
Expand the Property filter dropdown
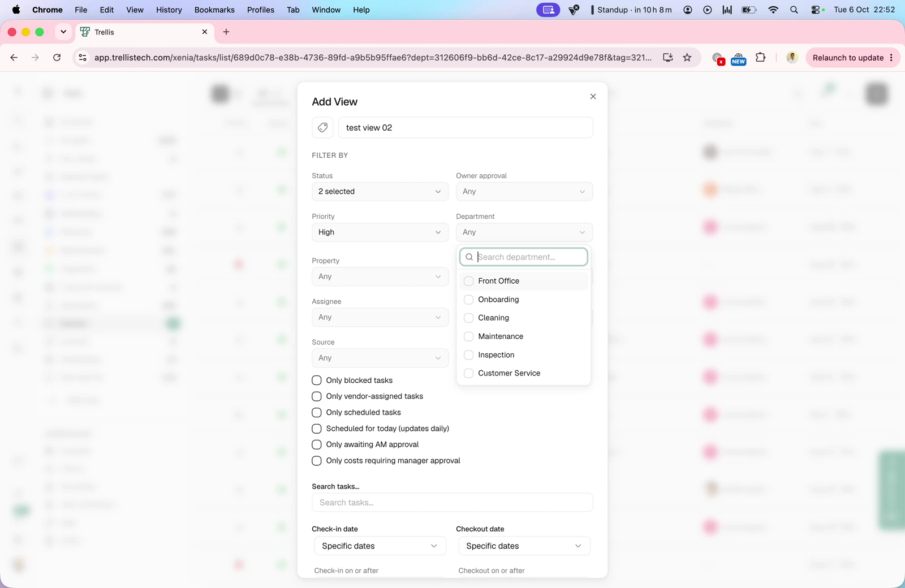[380, 276]
